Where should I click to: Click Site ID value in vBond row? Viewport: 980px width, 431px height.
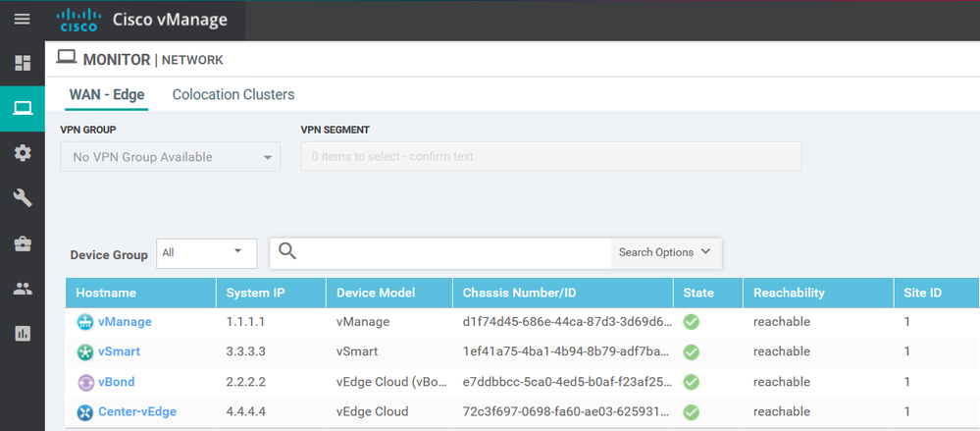click(906, 382)
